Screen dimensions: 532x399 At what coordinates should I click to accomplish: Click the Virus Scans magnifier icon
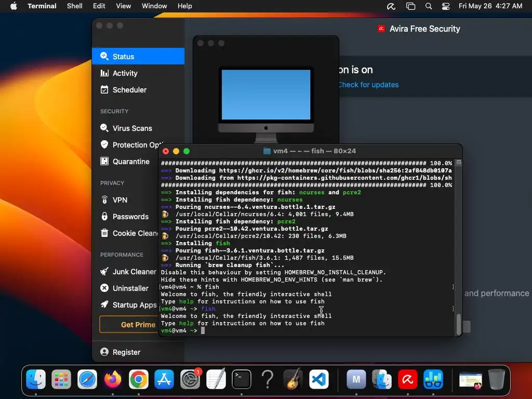104,128
